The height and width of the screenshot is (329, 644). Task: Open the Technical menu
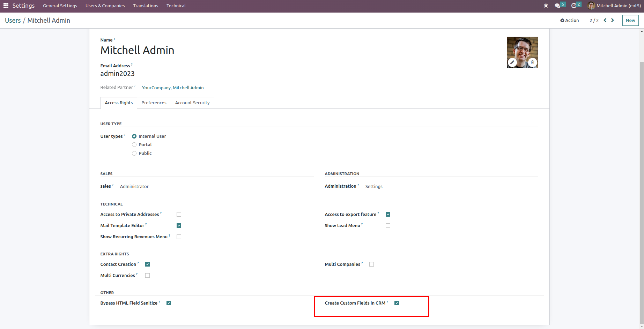pyautogui.click(x=176, y=6)
